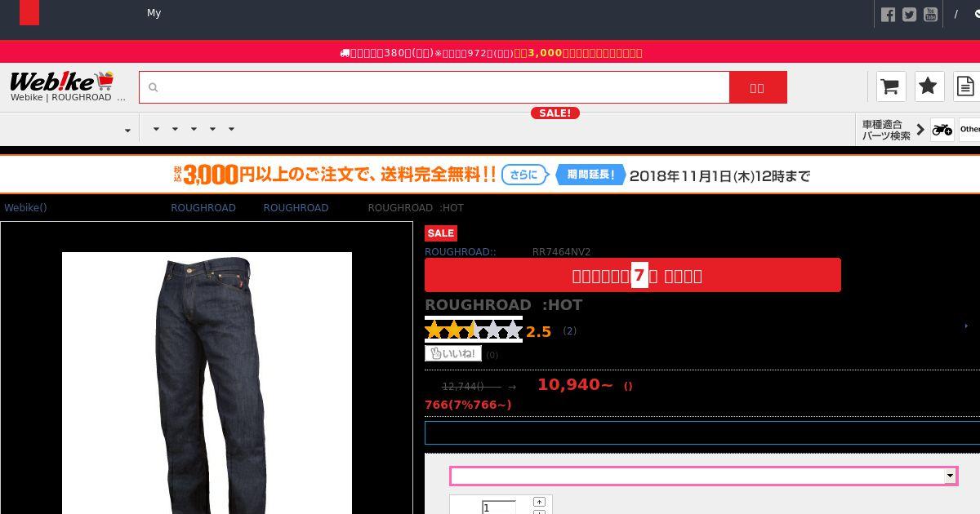Click the いいね! like button
The image size is (980, 514).
point(453,353)
